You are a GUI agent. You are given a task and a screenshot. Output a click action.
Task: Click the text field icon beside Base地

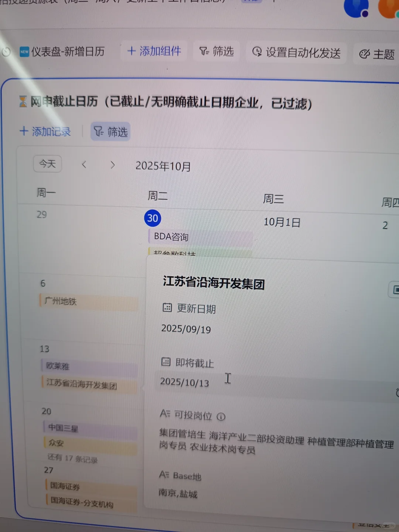[x=164, y=474]
